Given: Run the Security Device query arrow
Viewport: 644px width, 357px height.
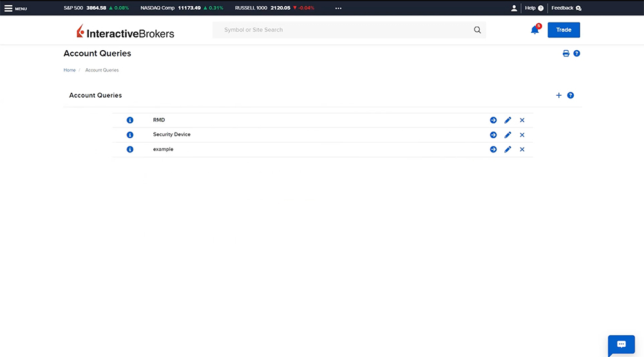Looking at the screenshot, I should click(x=493, y=135).
